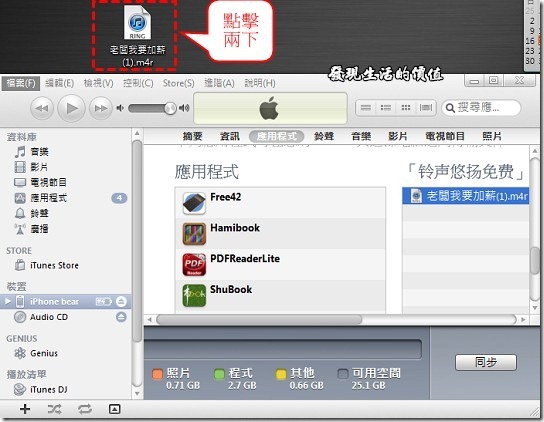
Task: Switch to the 鈴聲 tab
Action: (x=324, y=136)
